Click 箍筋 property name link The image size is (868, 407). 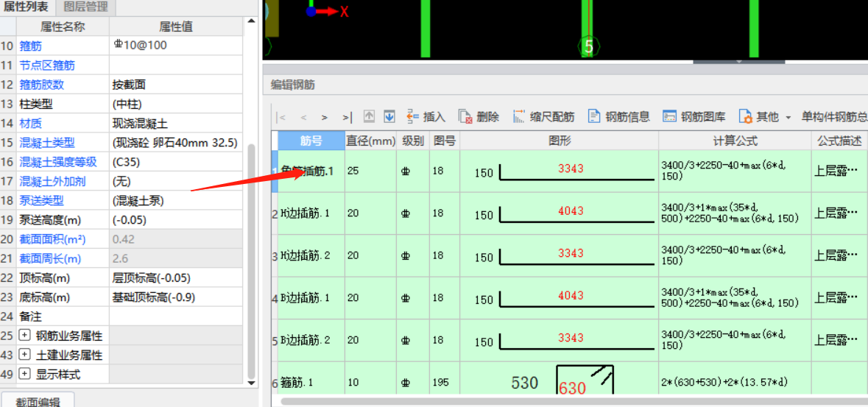point(30,46)
